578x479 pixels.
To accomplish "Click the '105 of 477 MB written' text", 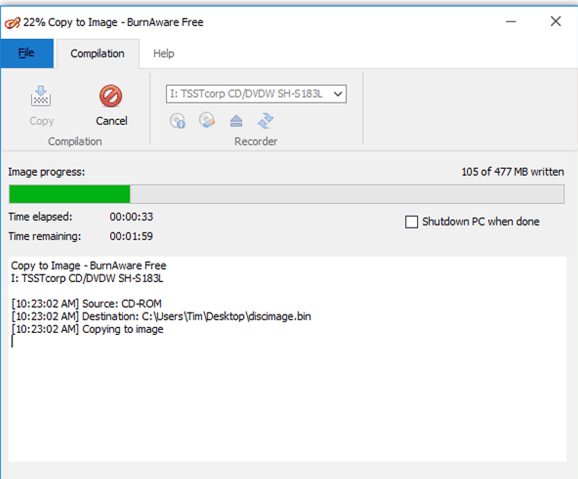I will click(513, 172).
